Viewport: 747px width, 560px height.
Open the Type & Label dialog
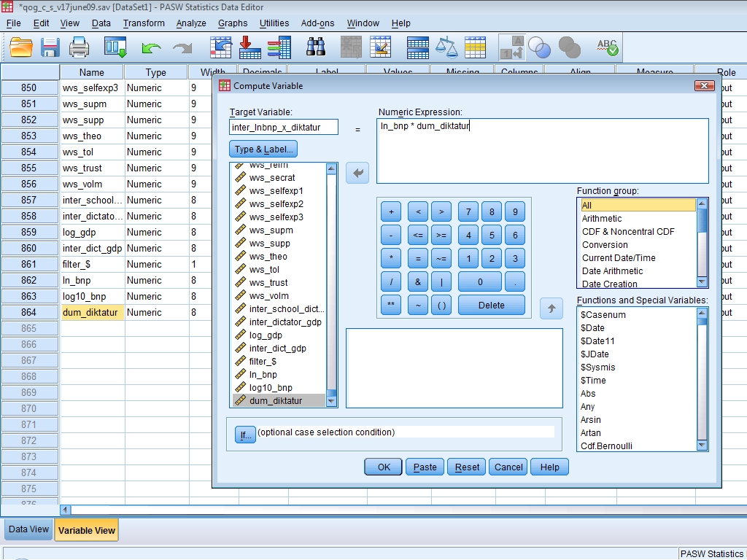263,149
